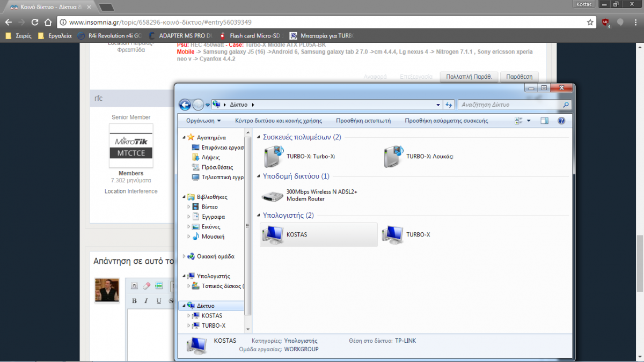Click user avatar beside reply box
644x362 pixels.
pos(107,290)
